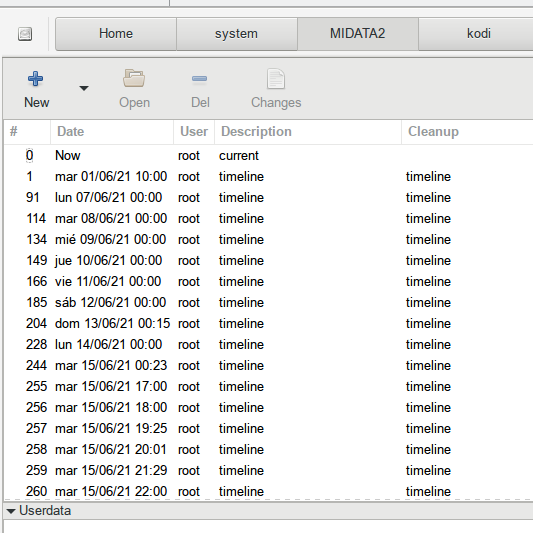Select snapshot 204 dated dom 13/06/21 00:15
Screen dimensions: 533x533
269,324
